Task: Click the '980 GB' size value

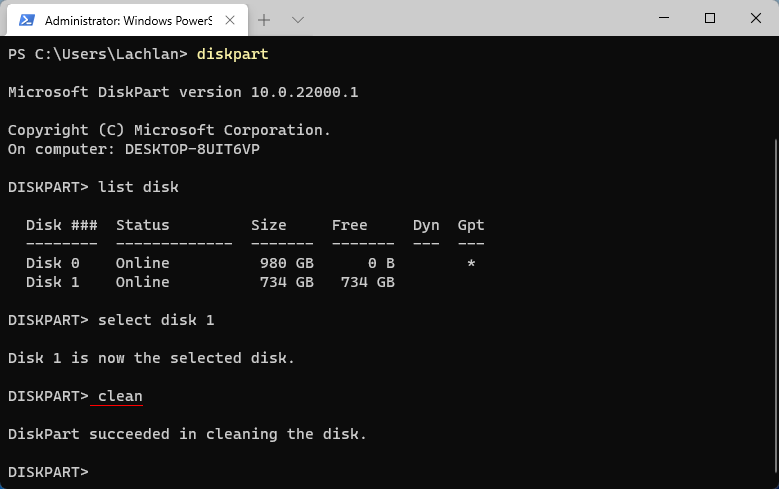Action: 287,263
